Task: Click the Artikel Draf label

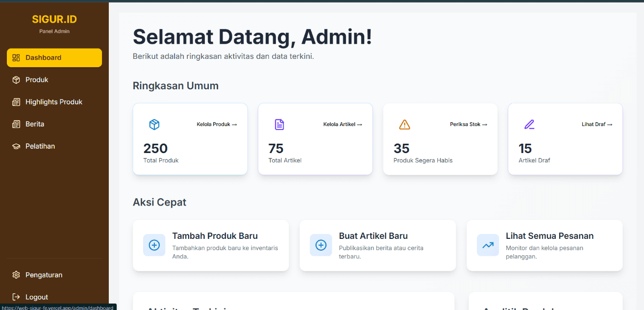Action: point(534,160)
